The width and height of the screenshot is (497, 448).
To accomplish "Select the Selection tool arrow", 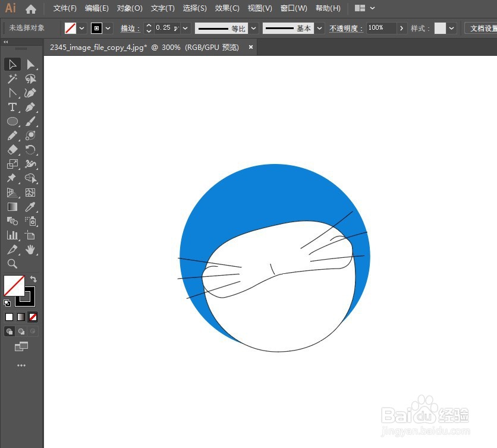I will 12,64.
